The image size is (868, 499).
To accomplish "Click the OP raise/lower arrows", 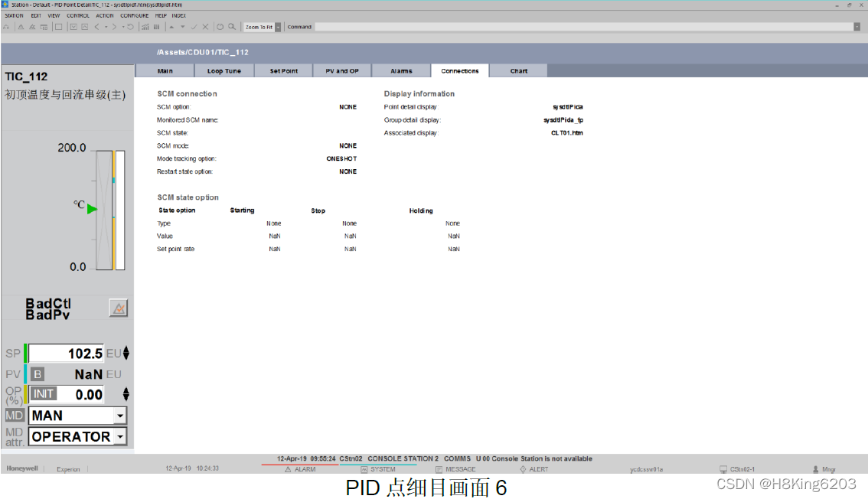I will click(126, 394).
